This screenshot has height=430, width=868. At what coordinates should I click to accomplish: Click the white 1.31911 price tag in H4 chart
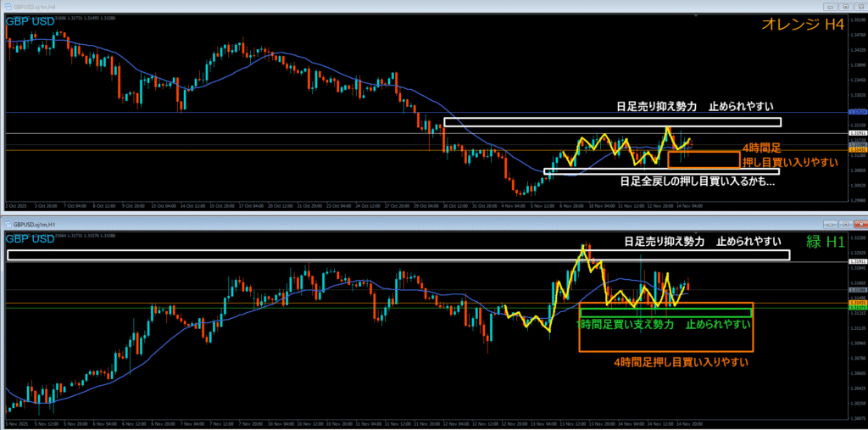point(856,133)
